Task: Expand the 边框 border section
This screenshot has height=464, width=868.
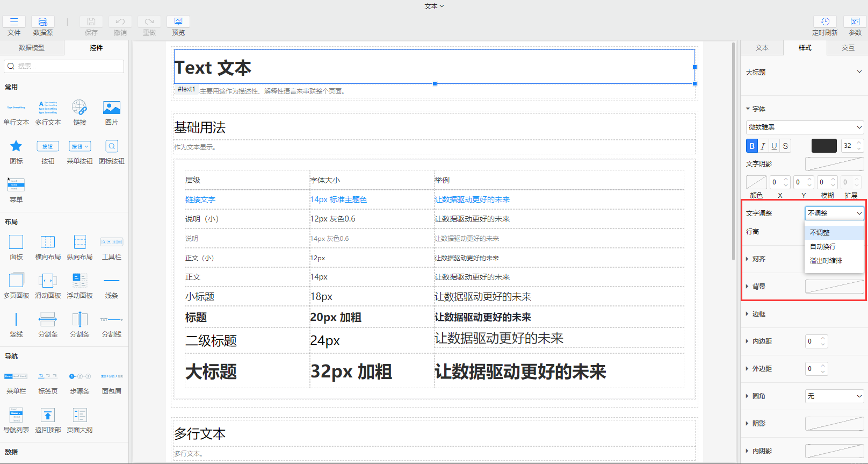Action: 758,314
